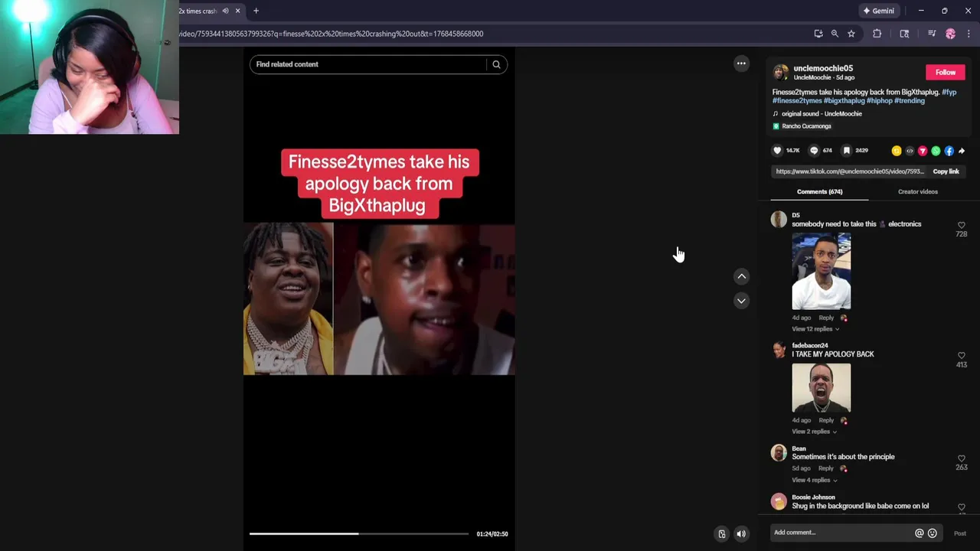Share the video to Facebook

949,151
